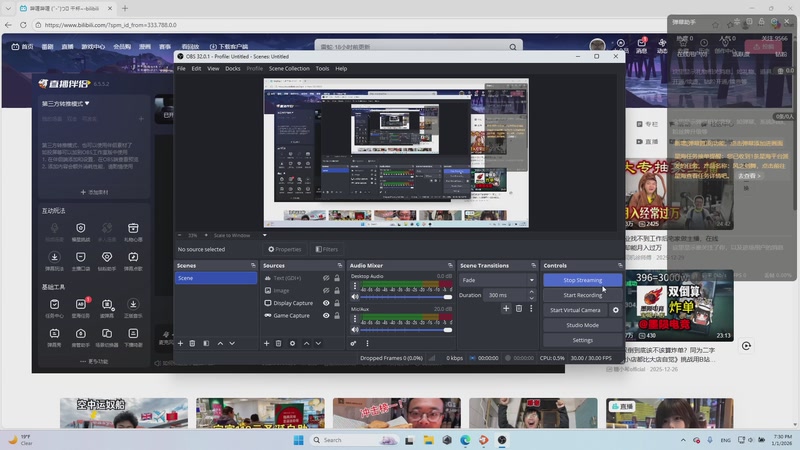This screenshot has height=450, width=800.
Task: Open source properties gear in Sources toolbar
Action: coord(292,343)
